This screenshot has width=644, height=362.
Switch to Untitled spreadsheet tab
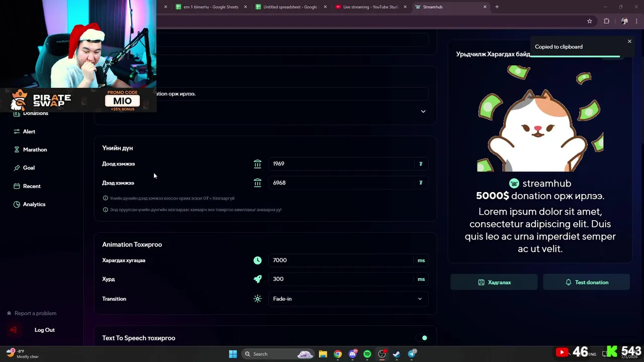click(x=290, y=7)
